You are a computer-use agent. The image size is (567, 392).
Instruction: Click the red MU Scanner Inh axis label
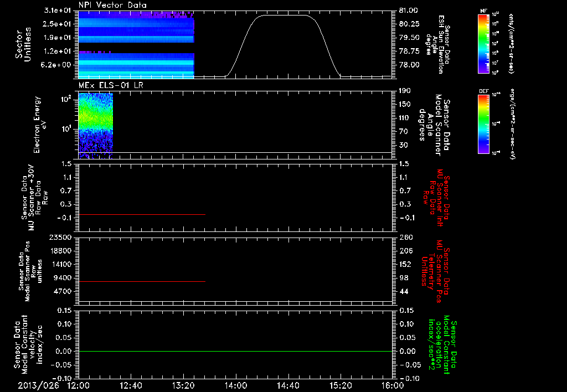pyautogui.click(x=436, y=197)
